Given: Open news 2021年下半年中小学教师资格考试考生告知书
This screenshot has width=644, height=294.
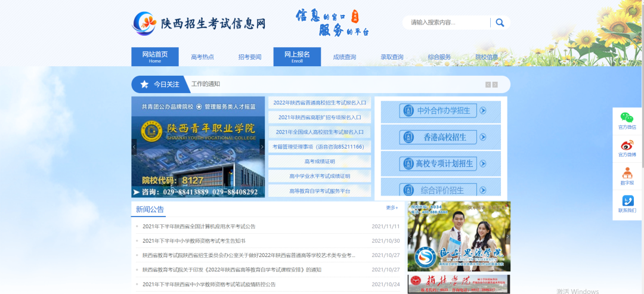Looking at the screenshot, I should (193, 240).
